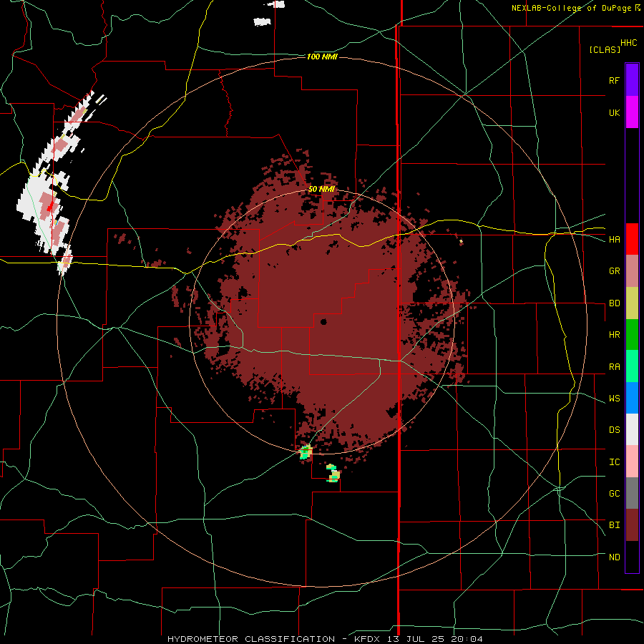Click the GC legend label

pyautogui.click(x=614, y=494)
